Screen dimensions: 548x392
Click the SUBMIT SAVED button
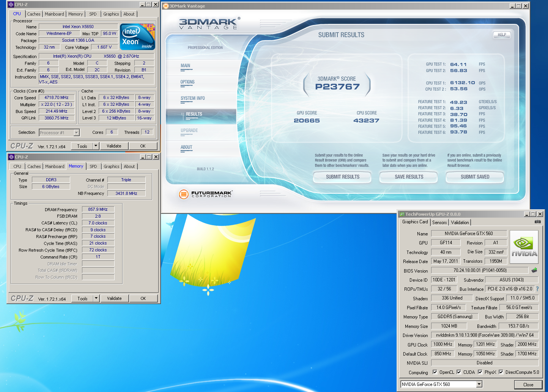click(475, 177)
